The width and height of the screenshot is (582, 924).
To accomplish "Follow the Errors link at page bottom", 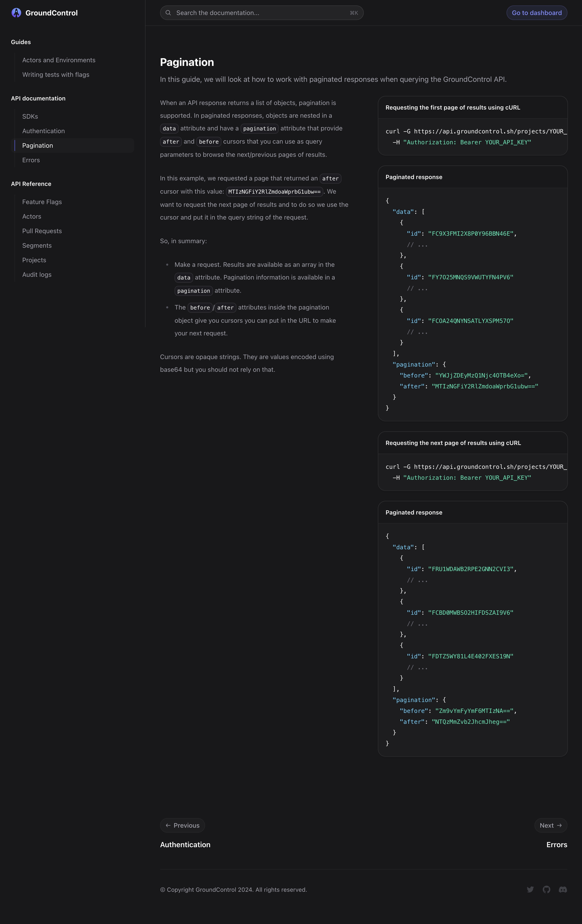I will click(x=557, y=844).
